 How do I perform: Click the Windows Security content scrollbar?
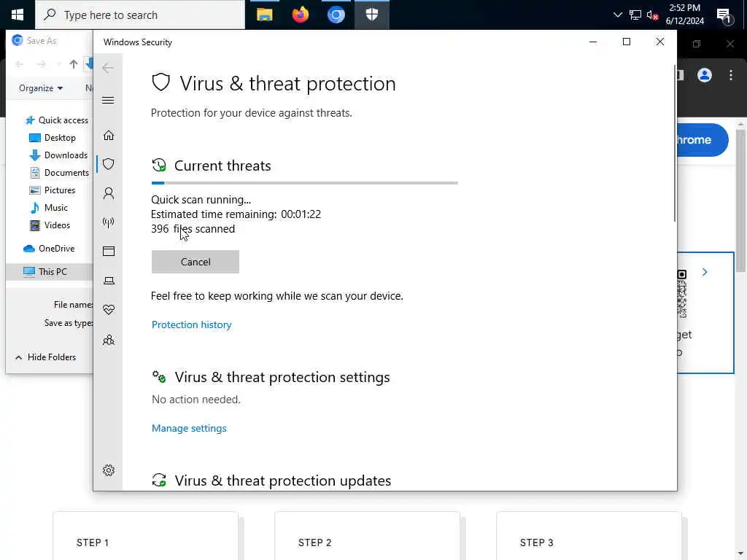[x=675, y=143]
